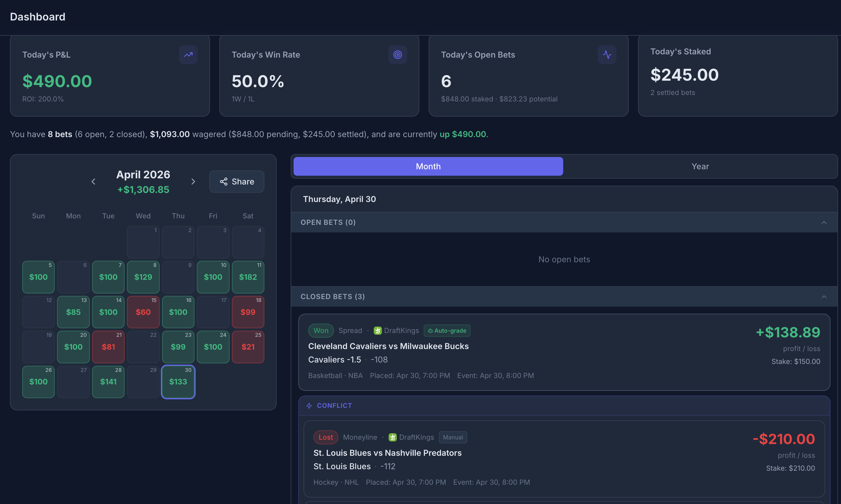Click the target icon on Today's Win Rate card

pos(397,55)
